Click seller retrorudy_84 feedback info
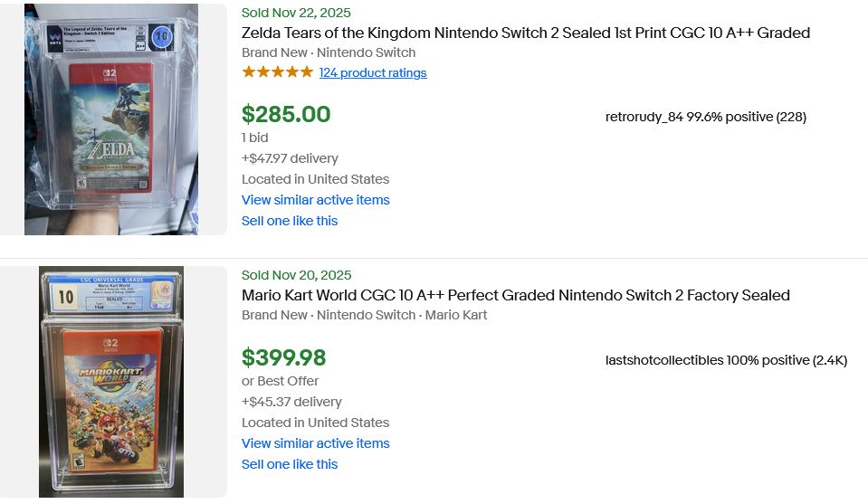 tap(705, 117)
